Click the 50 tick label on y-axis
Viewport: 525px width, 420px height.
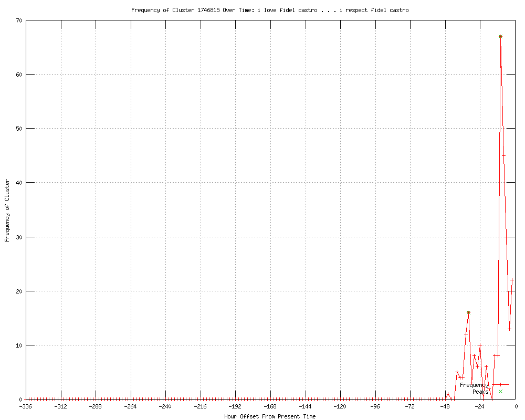(x=18, y=129)
